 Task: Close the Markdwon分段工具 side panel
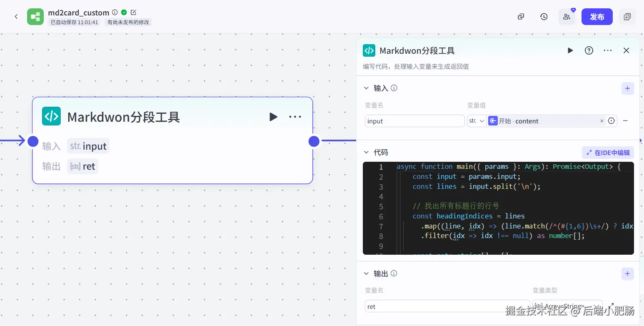pyautogui.click(x=626, y=50)
